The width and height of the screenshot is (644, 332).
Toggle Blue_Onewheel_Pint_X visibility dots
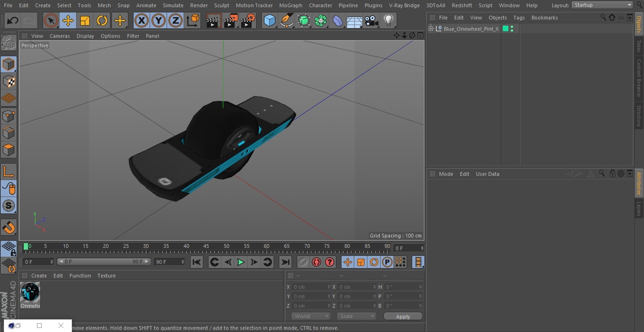click(512, 29)
